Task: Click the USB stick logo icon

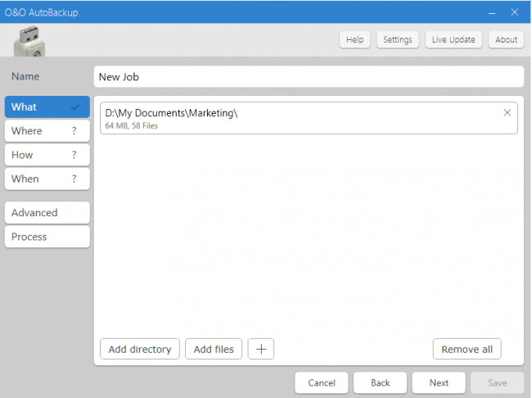Action: (29, 42)
